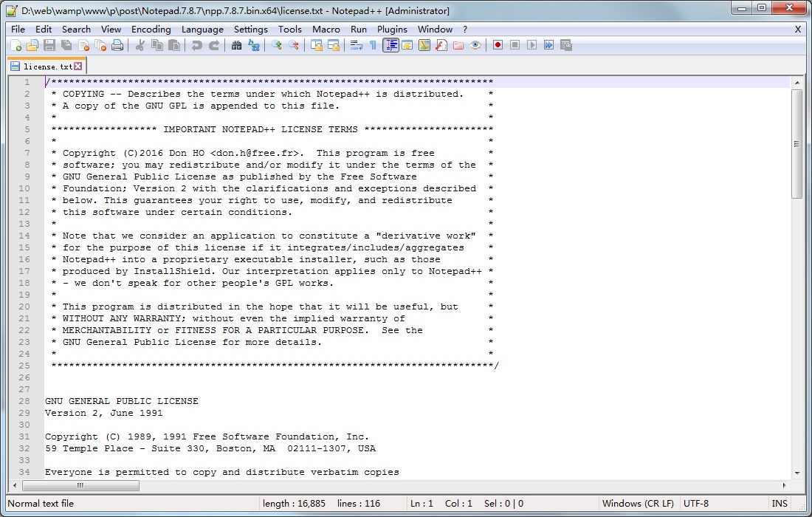This screenshot has width=812, height=517.
Task: Toggle Folder as Workspace panel icon
Action: (x=458, y=46)
